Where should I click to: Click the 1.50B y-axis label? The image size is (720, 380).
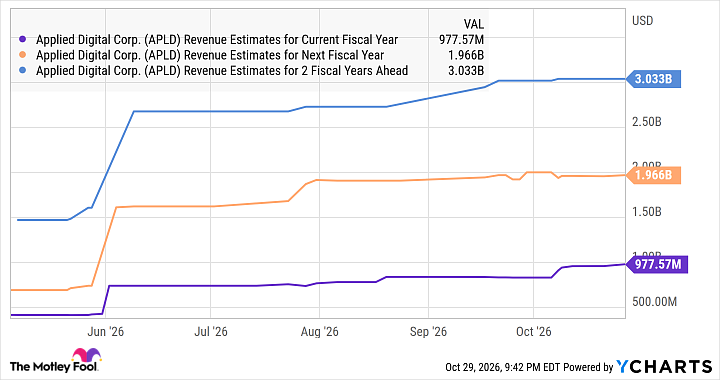pyautogui.click(x=647, y=212)
